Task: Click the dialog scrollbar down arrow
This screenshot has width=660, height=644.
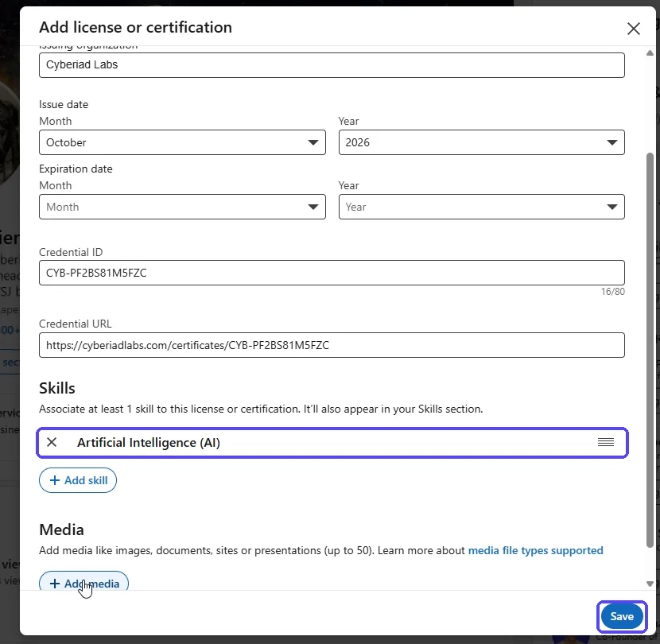Action: pyautogui.click(x=650, y=584)
